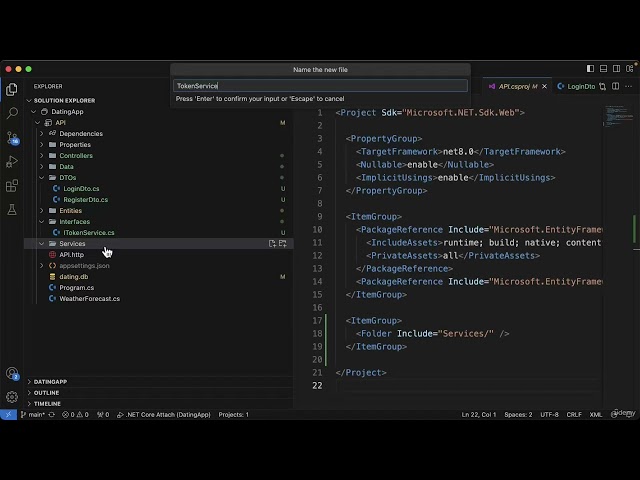Open the Manage gear icon
The height and width of the screenshot is (480, 640).
click(12, 397)
